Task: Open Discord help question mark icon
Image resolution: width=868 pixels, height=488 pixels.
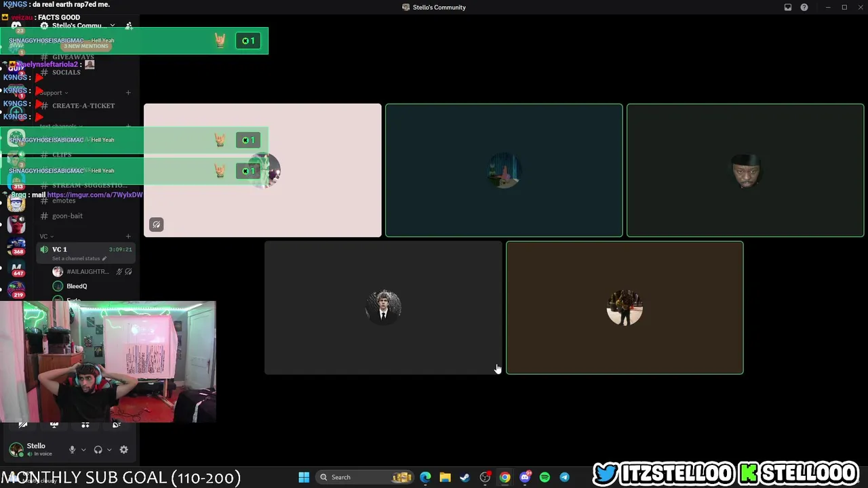Action: click(x=804, y=7)
